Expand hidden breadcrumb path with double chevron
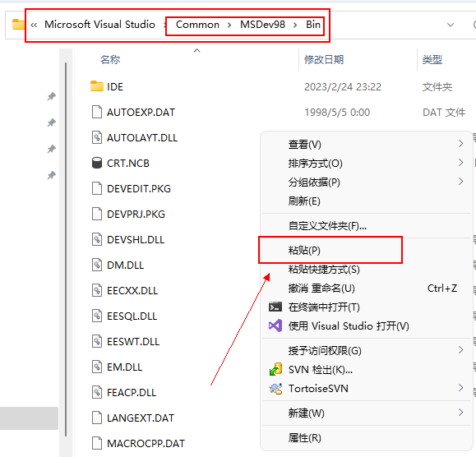 pyautogui.click(x=34, y=25)
